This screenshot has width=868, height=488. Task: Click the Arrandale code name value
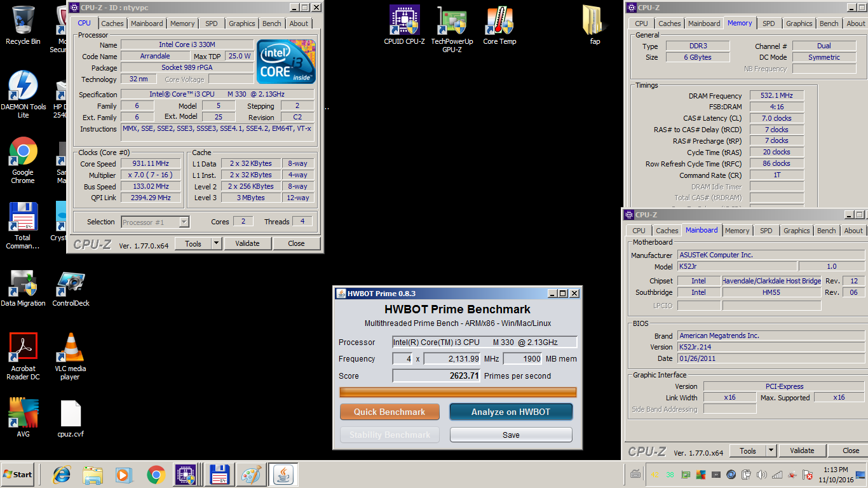[155, 56]
